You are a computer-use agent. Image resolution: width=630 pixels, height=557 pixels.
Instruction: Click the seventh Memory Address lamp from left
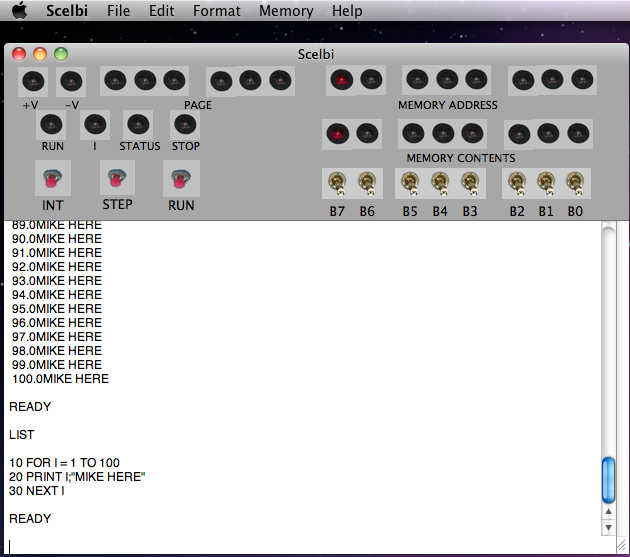click(x=552, y=80)
